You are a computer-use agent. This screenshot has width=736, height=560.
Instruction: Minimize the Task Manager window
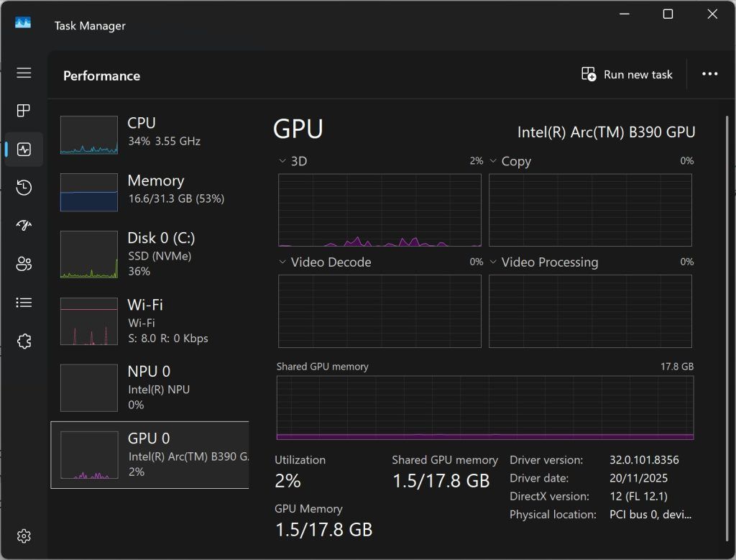(625, 14)
